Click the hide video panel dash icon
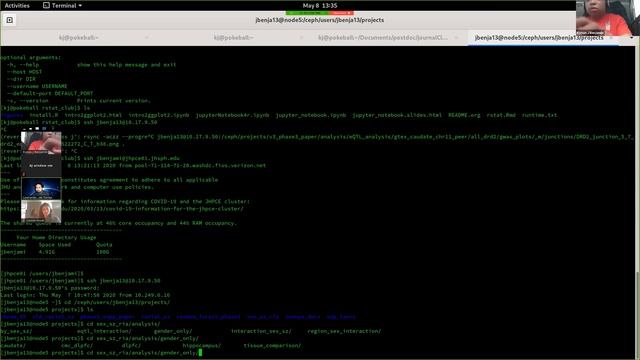The width and height of the screenshot is (640, 360). 24,129
